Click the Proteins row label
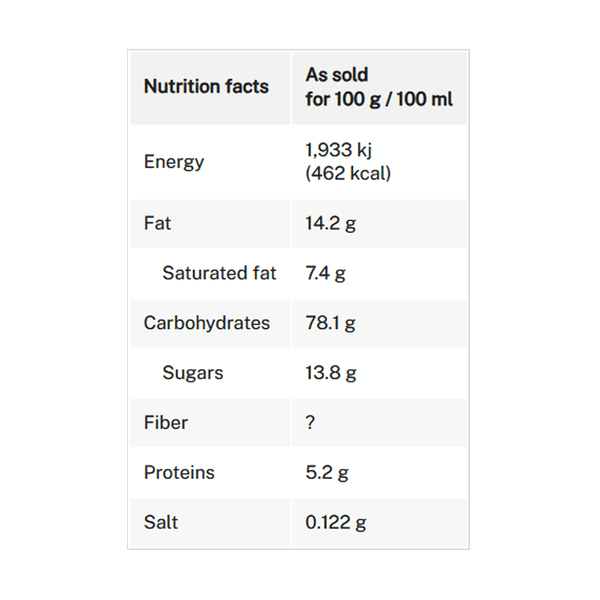The width and height of the screenshot is (600, 600). click(179, 473)
